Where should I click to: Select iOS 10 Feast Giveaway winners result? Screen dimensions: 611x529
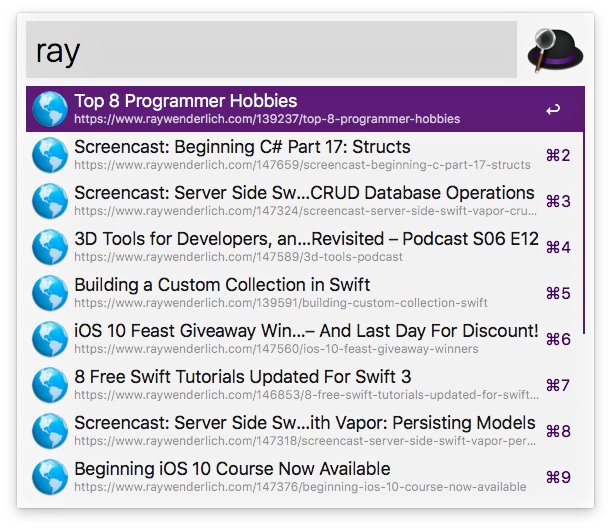[306, 331]
